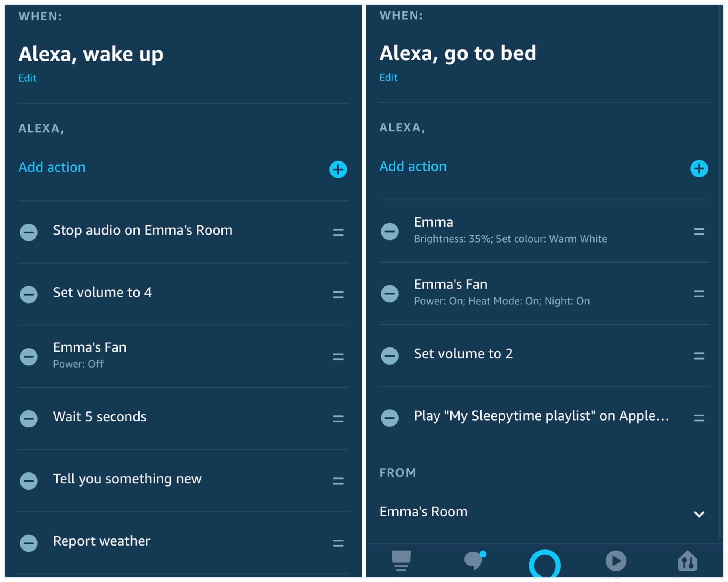The width and height of the screenshot is (728, 582).
Task: Tap the plus icon in the go to bed routine
Action: tap(698, 169)
